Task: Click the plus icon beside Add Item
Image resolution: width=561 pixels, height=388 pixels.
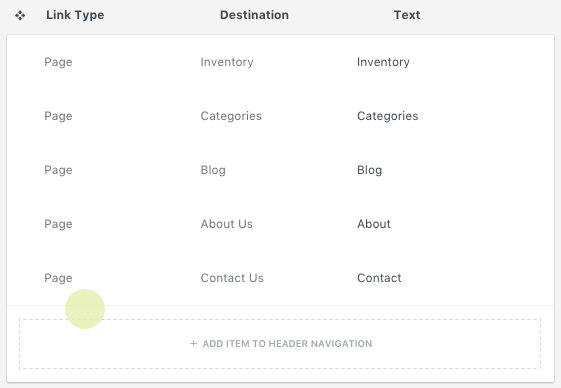Action: point(193,344)
